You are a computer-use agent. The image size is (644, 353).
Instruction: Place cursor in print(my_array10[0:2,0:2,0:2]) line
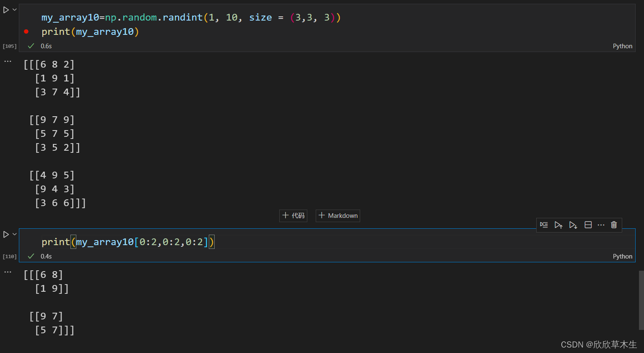pos(128,242)
